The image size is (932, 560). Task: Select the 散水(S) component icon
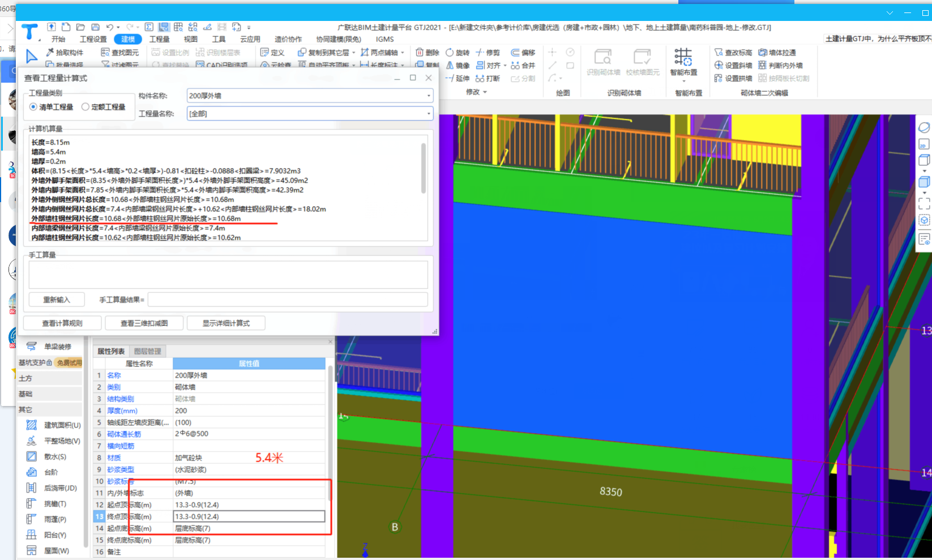click(32, 456)
